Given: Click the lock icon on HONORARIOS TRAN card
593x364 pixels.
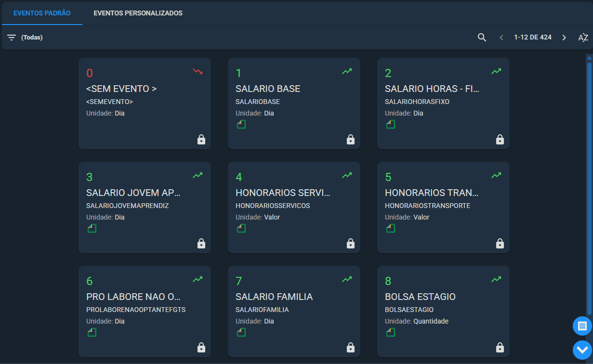Looking at the screenshot, I should coord(500,244).
